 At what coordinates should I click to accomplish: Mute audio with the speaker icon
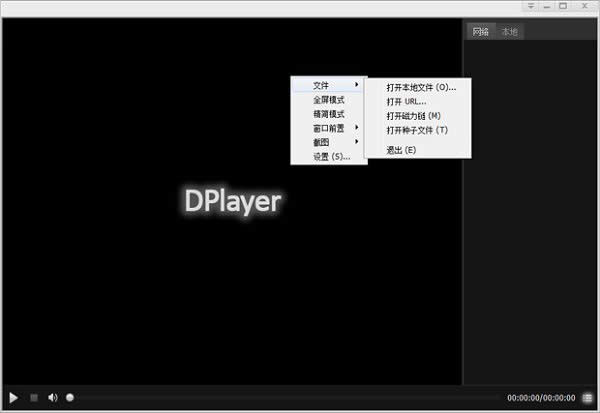53,398
